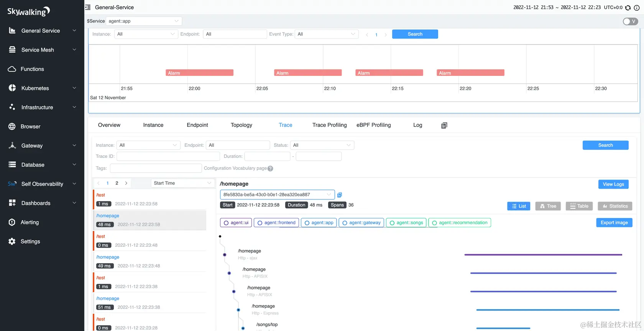Copy the trace ID with the copy icon
The width and height of the screenshot is (644, 331).
[340, 195]
